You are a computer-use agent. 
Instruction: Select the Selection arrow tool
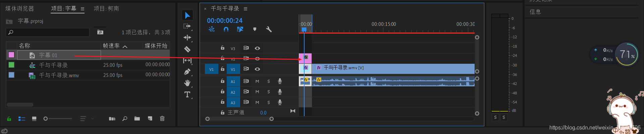187,15
